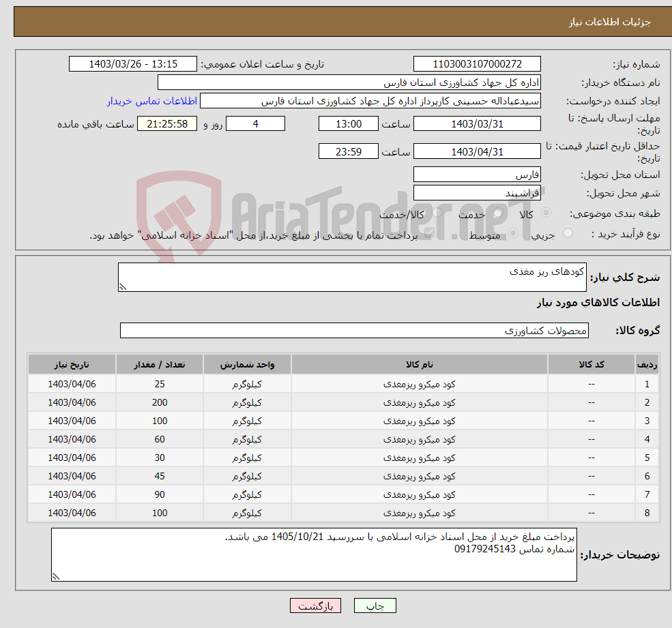Click the remaining time field 21:25:58
The image size is (672, 628).
click(167, 124)
